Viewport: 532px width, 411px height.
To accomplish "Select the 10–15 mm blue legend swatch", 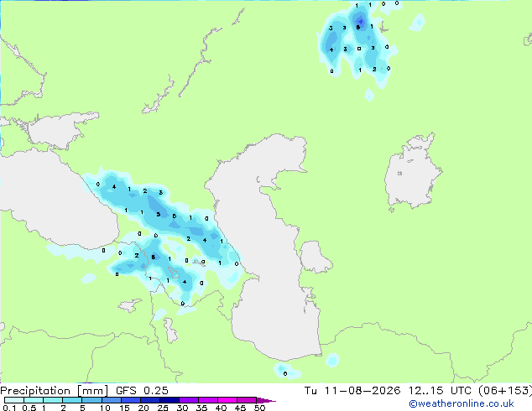I will point(111,400).
